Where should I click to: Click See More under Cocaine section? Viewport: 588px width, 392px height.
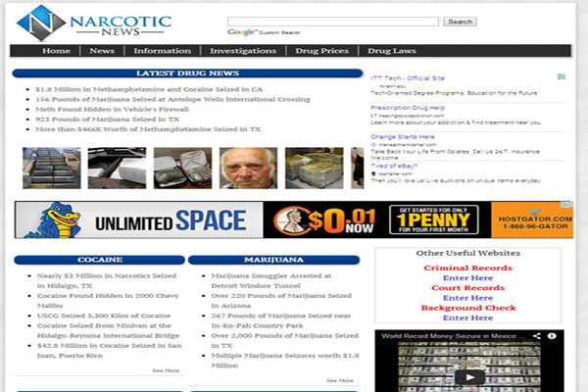166,370
